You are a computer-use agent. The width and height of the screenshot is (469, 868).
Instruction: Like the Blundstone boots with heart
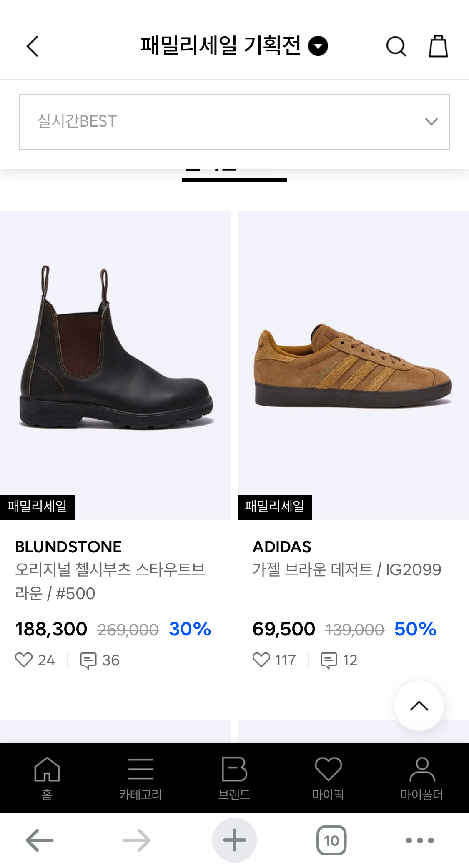pos(24,660)
